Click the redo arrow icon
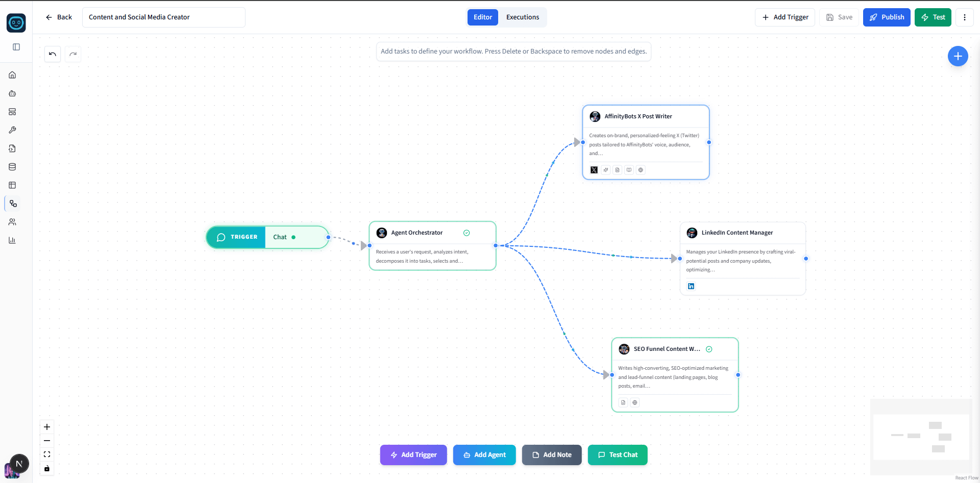 point(73,54)
